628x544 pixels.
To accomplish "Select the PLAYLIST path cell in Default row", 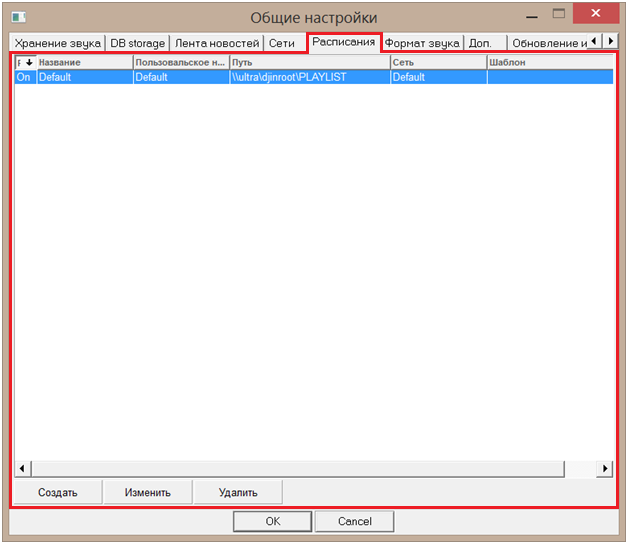I will click(308, 77).
